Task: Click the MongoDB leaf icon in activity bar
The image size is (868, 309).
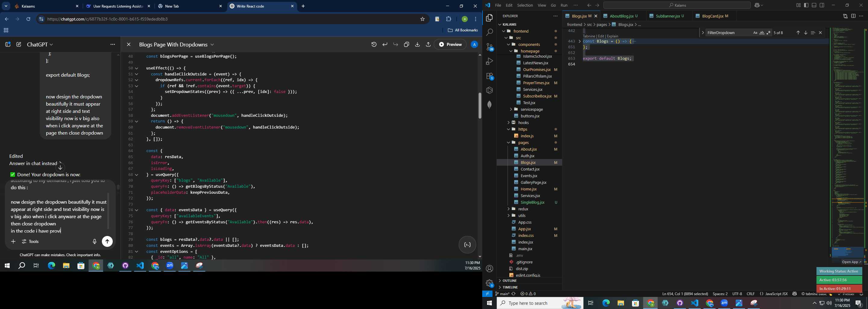Action: point(489,105)
